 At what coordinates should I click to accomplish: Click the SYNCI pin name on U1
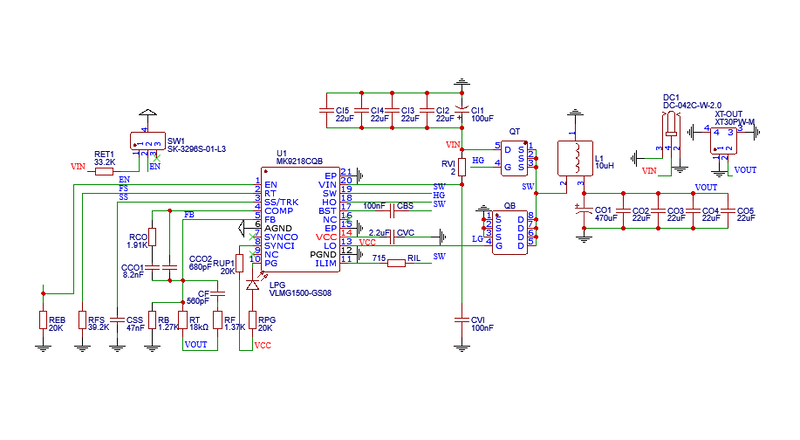pos(280,246)
